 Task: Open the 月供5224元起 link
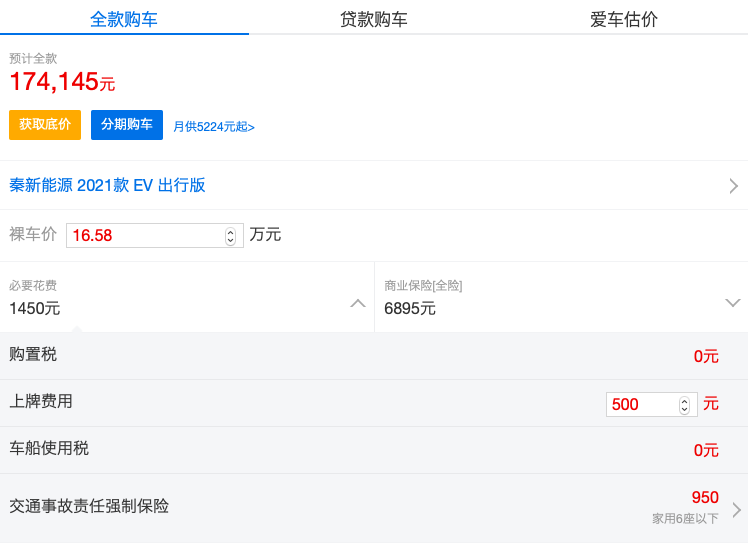click(x=214, y=126)
